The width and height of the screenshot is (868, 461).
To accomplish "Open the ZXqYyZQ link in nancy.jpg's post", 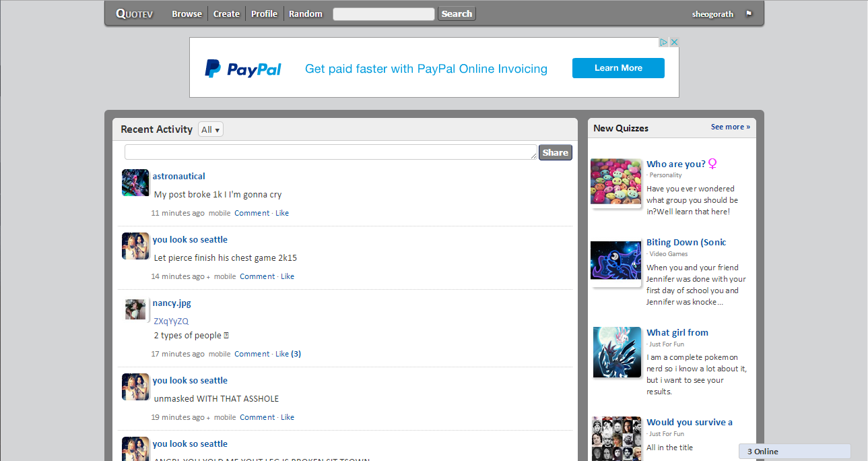I will (171, 321).
